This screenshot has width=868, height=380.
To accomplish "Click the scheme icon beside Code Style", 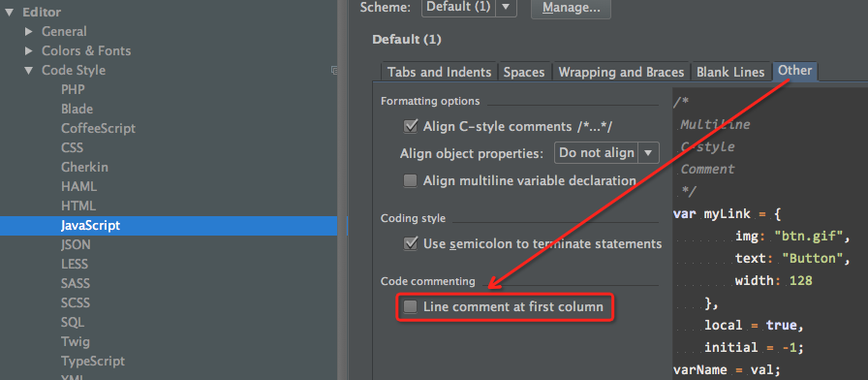I will pyautogui.click(x=334, y=71).
